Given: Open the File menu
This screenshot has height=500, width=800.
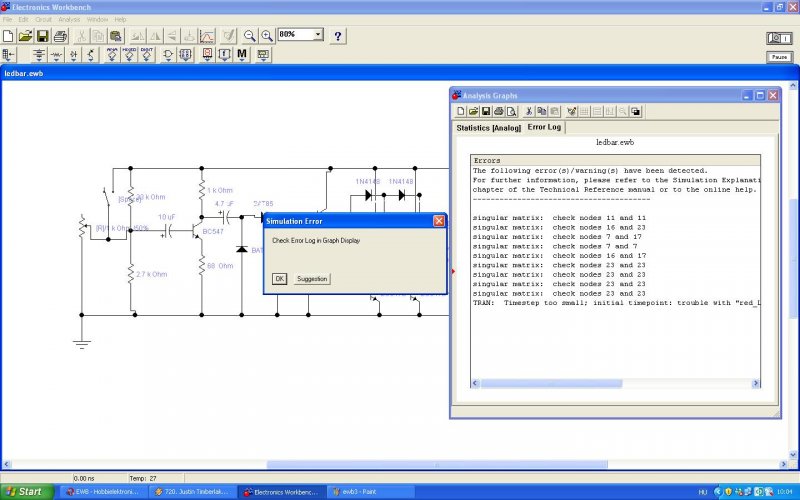Looking at the screenshot, I should click(7, 19).
